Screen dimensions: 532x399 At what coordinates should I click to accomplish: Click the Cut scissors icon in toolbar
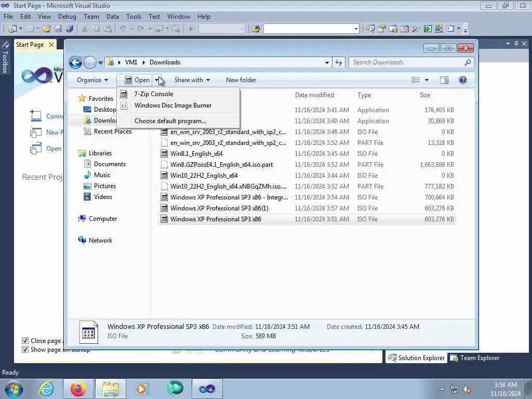[85, 29]
